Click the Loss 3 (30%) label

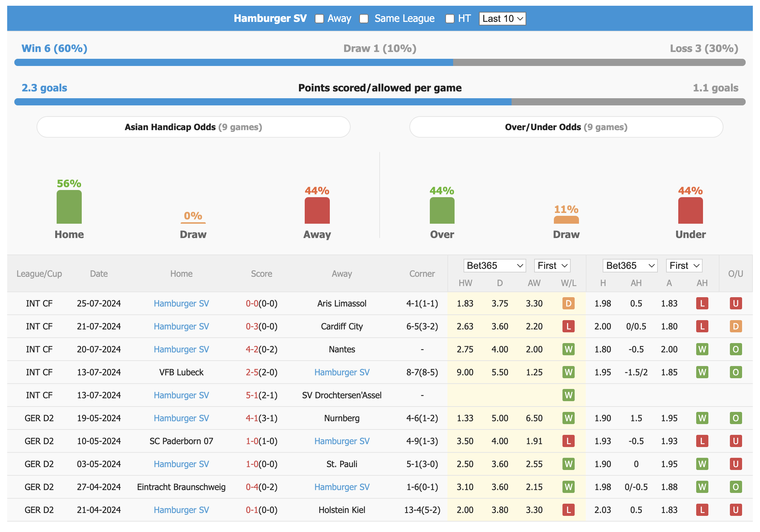click(704, 48)
